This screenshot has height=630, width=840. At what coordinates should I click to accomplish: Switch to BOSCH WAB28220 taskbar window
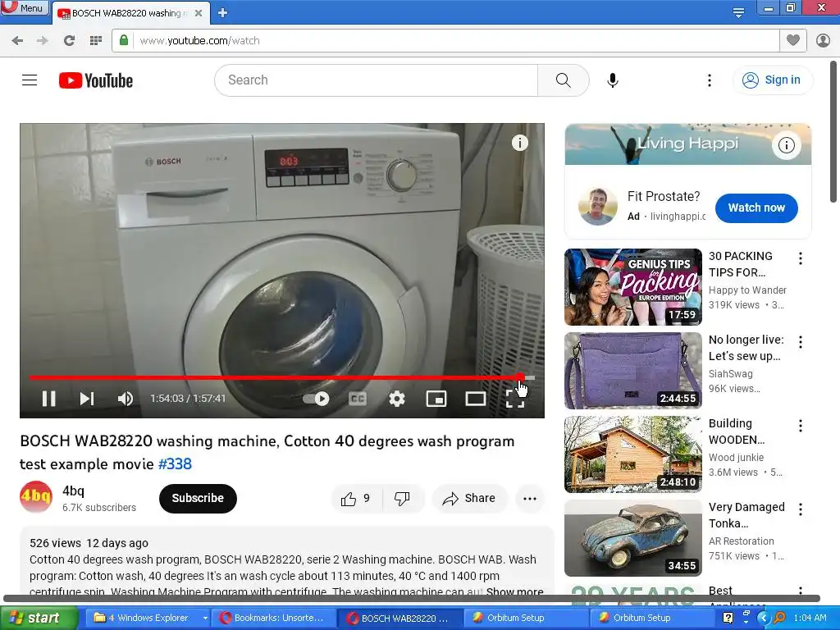[x=399, y=619]
